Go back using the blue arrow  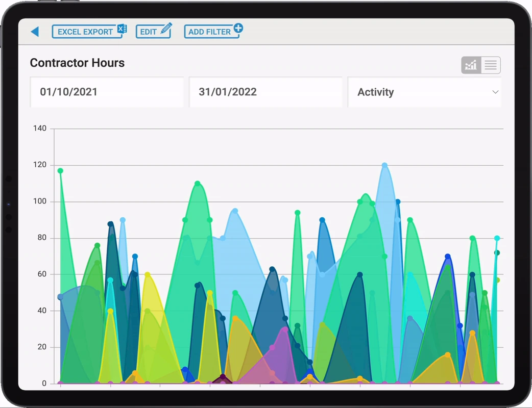point(35,32)
